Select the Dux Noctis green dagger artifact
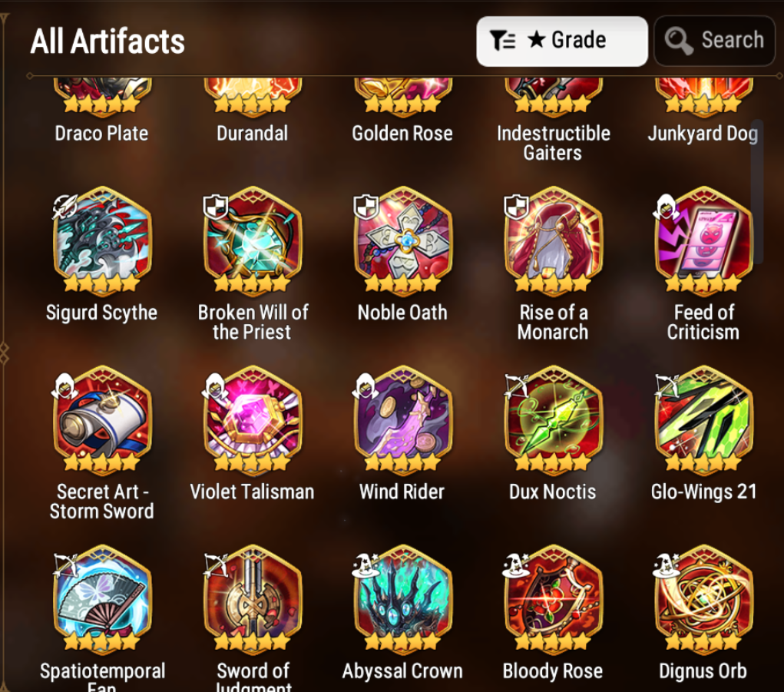 click(x=554, y=419)
